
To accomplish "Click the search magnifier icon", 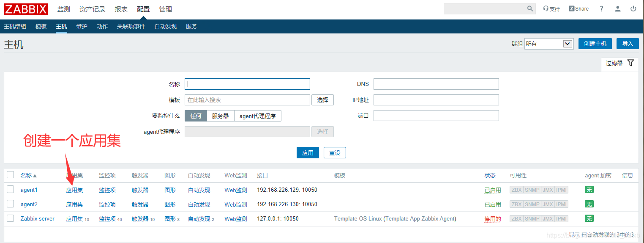I will [530, 8].
